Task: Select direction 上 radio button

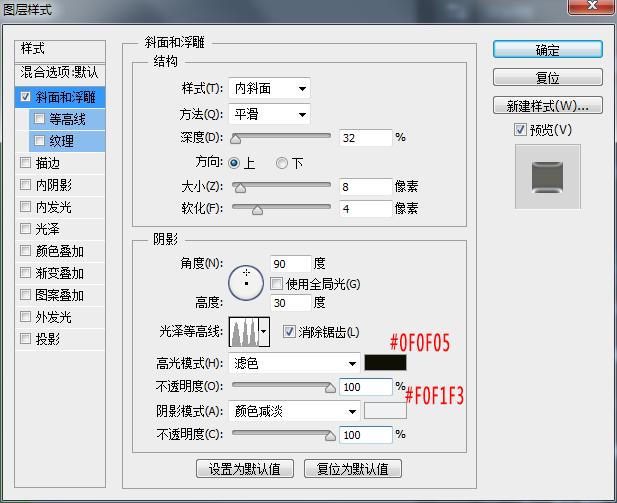Action: coord(234,163)
